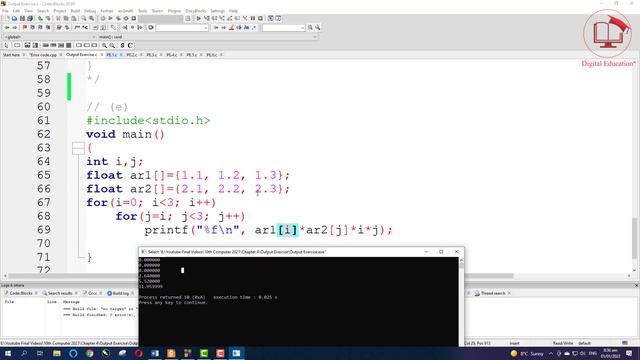Open the Windows Start button
640x360 pixels.
coord(8,353)
